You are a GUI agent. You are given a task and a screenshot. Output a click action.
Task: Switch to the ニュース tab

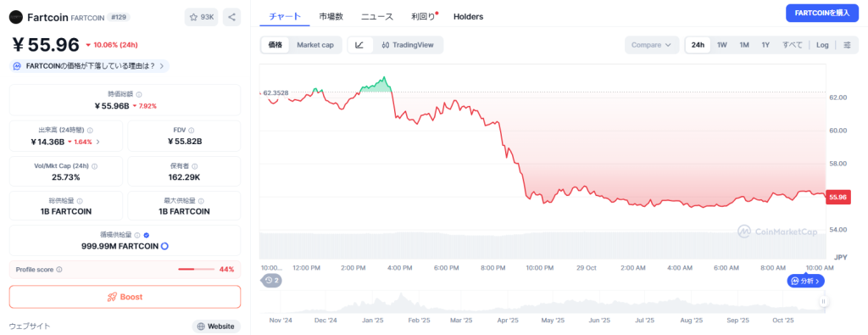click(377, 17)
